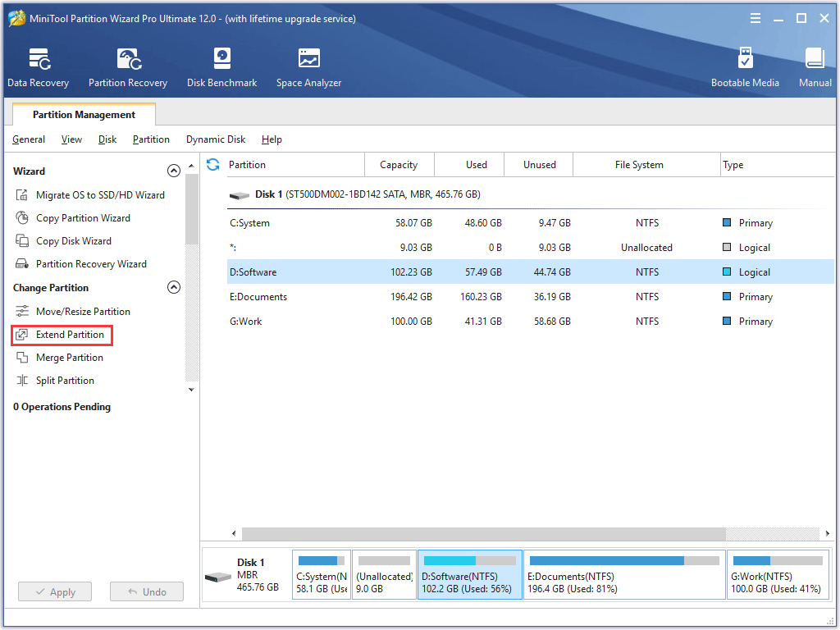Click the Apply button
The width and height of the screenshot is (840, 630).
coord(55,592)
